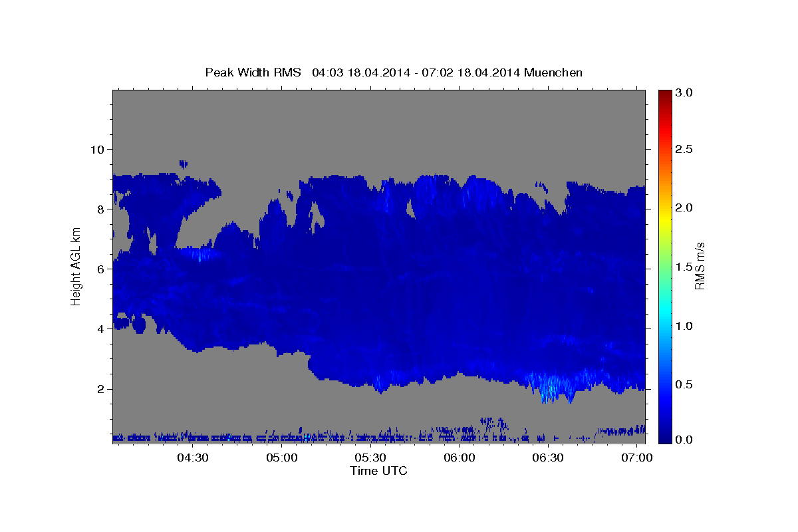The width and height of the screenshot is (798, 532).
Task: Click the 05:30 time tick label
Action: (x=370, y=458)
